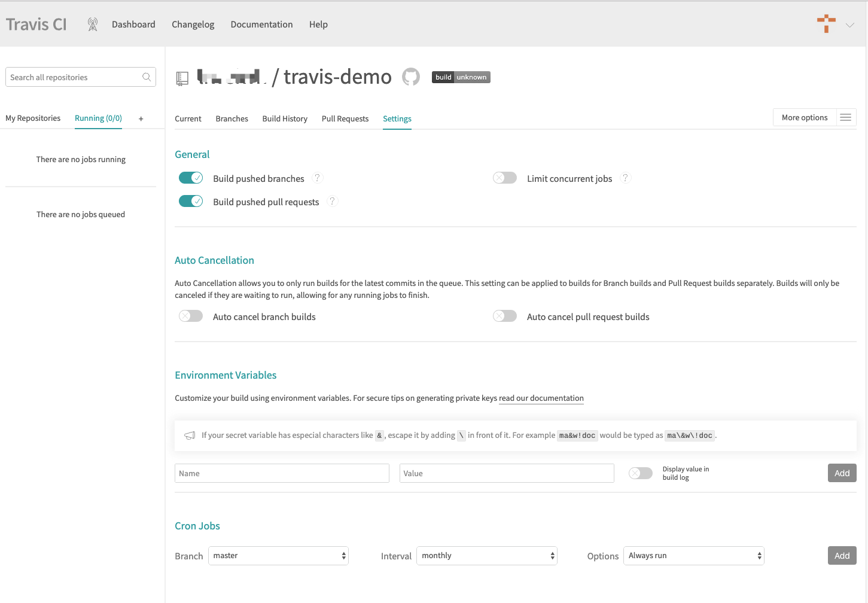The image size is (868, 603).
Task: Click the broadcast antenna icon
Action: click(x=93, y=24)
